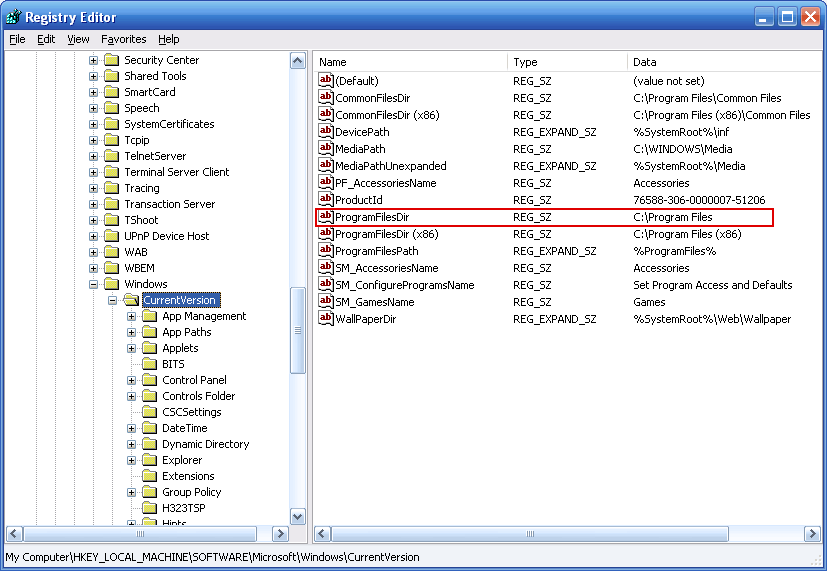
Task: Click the Shared Tools folder icon
Action: [112, 76]
